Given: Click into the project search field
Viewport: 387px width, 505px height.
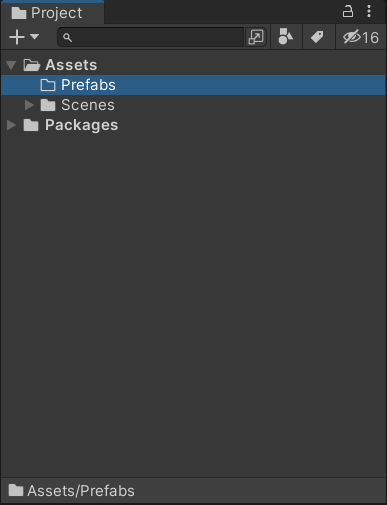Looking at the screenshot, I should click(151, 37).
